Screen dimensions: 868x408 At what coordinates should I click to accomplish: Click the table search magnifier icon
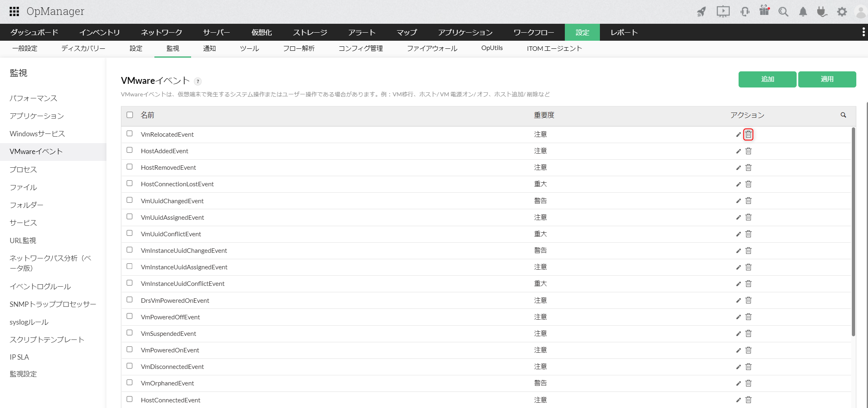tap(843, 115)
